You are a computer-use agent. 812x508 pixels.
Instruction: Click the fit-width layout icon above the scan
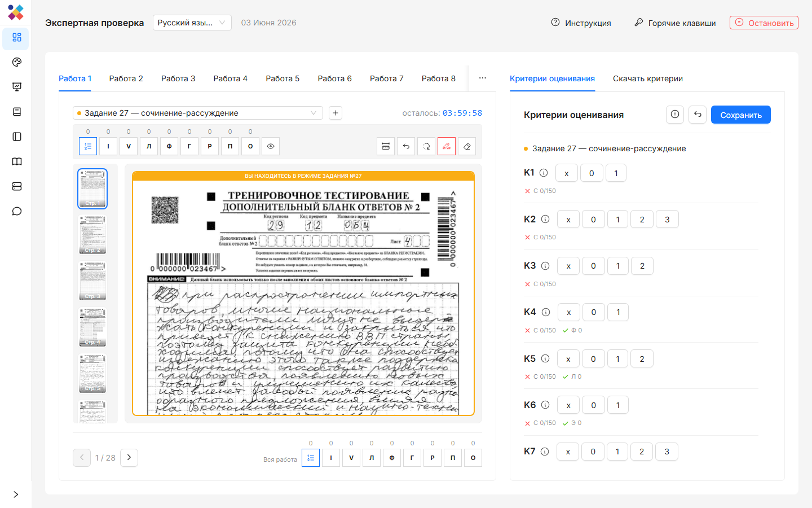386,146
